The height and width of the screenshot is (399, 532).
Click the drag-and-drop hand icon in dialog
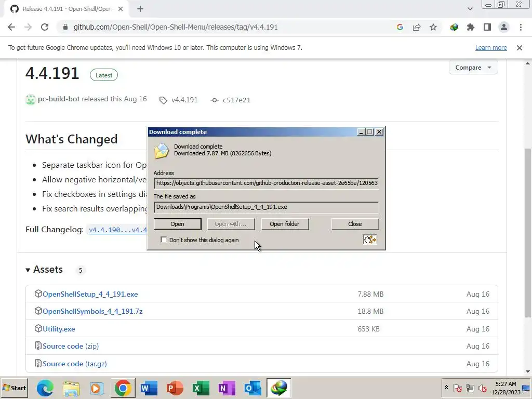coord(370,240)
